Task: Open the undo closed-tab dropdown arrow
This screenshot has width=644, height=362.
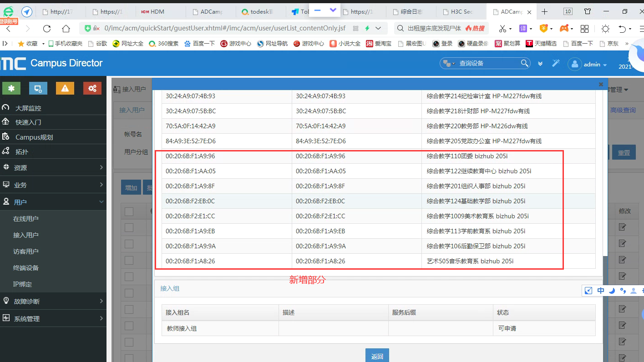Action: (x=630, y=29)
